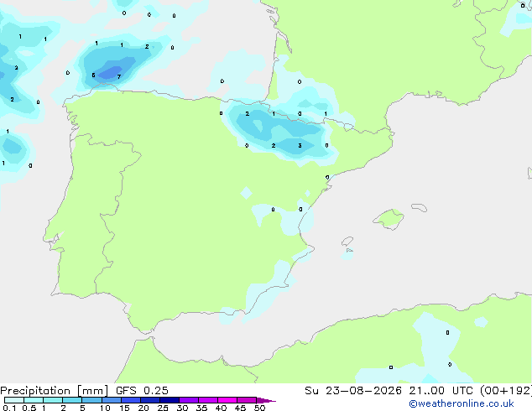Select the 0.5–1 mm legend swatch

[x=34, y=400]
